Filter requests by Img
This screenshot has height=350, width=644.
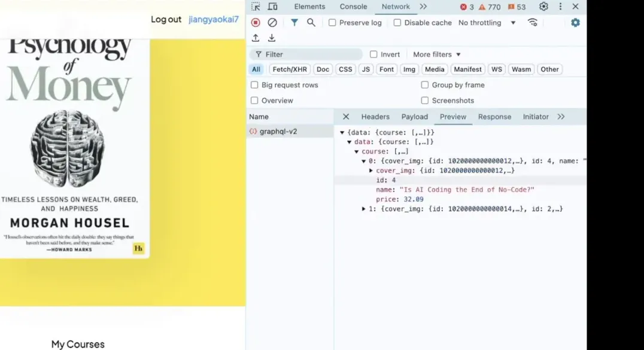[x=409, y=69]
